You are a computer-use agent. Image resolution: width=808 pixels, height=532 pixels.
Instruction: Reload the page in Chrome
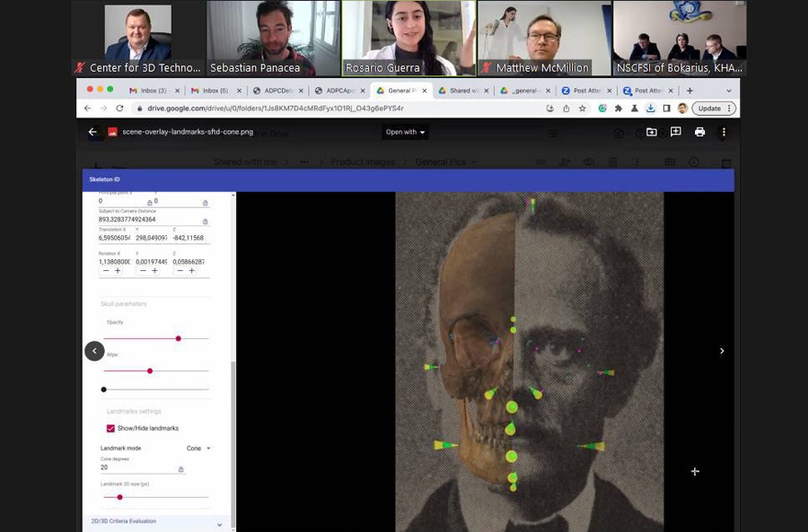[119, 109]
